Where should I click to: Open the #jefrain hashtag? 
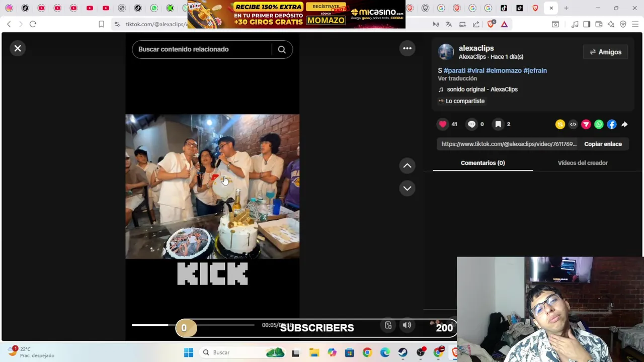click(x=535, y=70)
